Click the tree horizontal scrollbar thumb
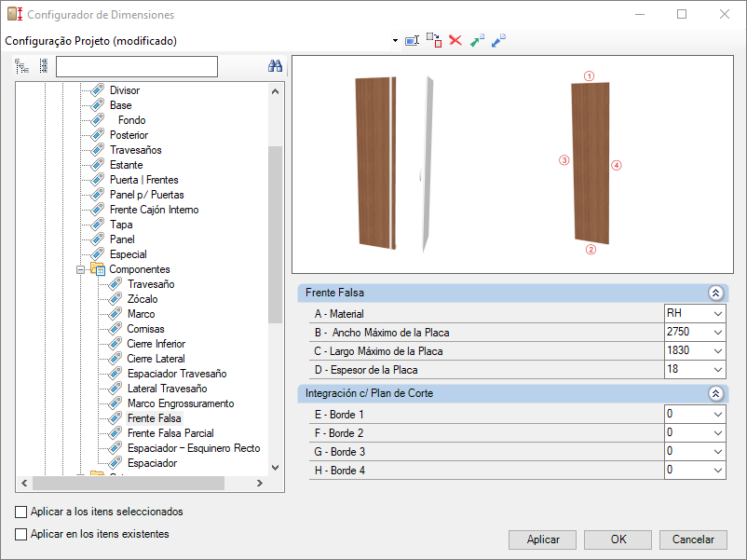 pos(129,484)
